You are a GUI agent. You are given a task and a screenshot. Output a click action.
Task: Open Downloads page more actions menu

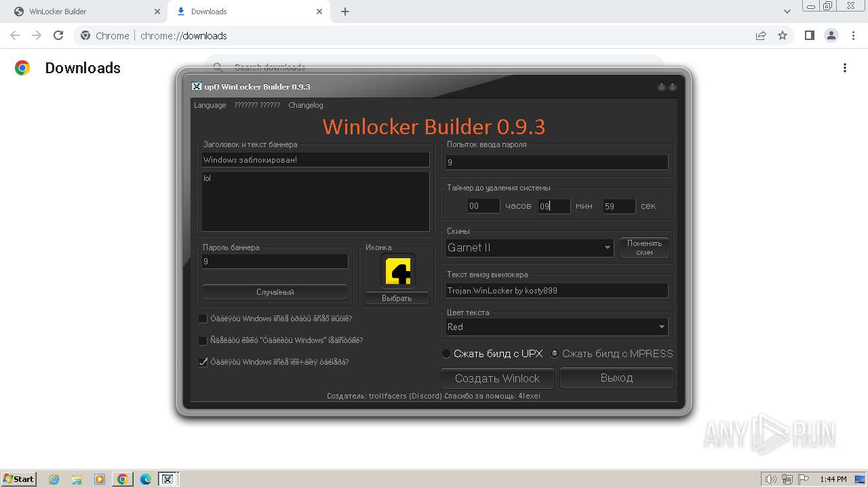844,68
